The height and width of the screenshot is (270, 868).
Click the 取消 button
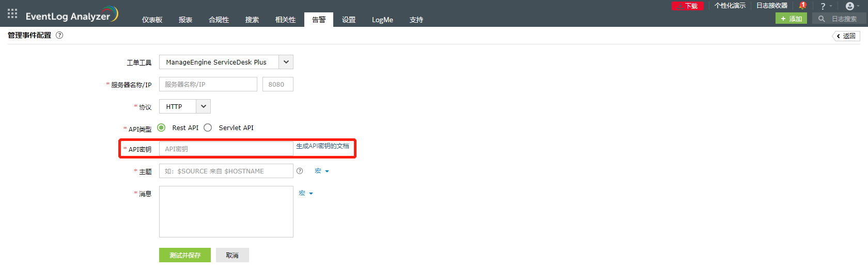point(233,255)
